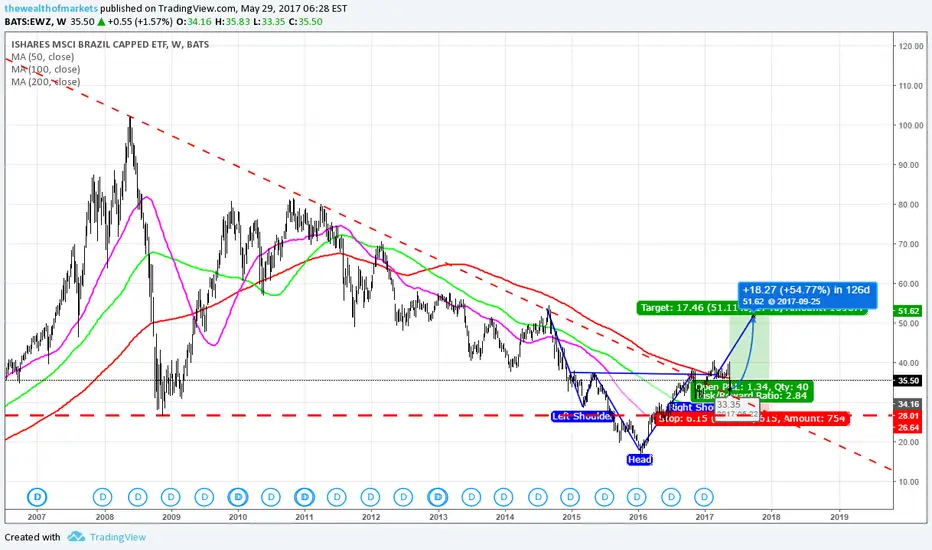Click the dividend marker above the 2011 label
This screenshot has height=550, width=932.
304,496
